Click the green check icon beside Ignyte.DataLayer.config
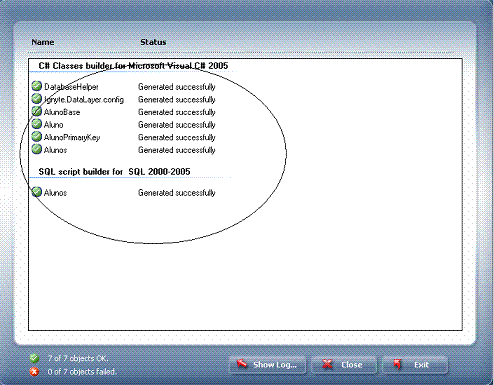 pyautogui.click(x=37, y=99)
